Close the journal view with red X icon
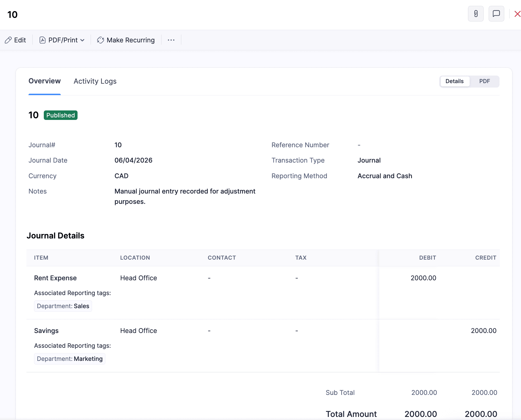 (x=517, y=14)
